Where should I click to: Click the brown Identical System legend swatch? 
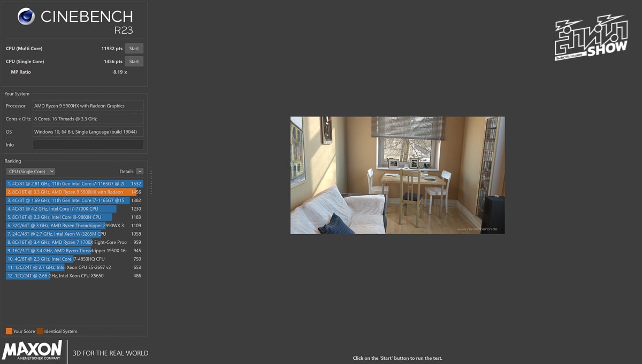tap(40, 331)
